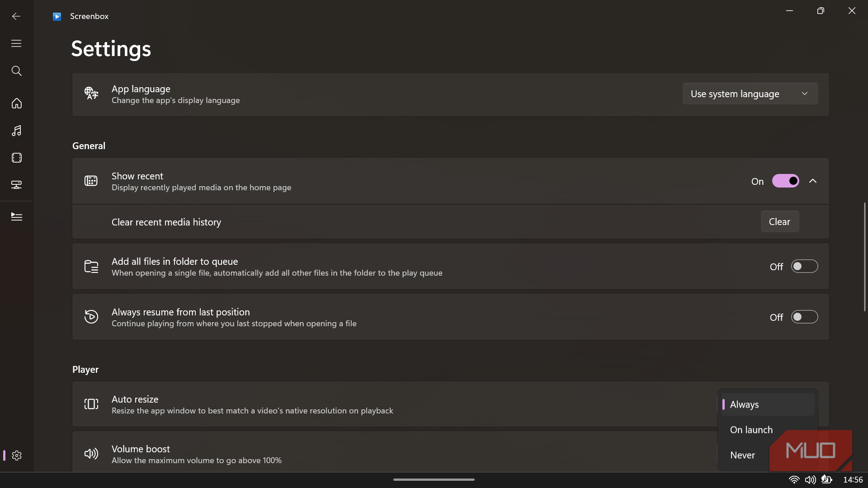Open the Wi-Fi tray icon
Screen dimensions: 868x488
(794, 479)
